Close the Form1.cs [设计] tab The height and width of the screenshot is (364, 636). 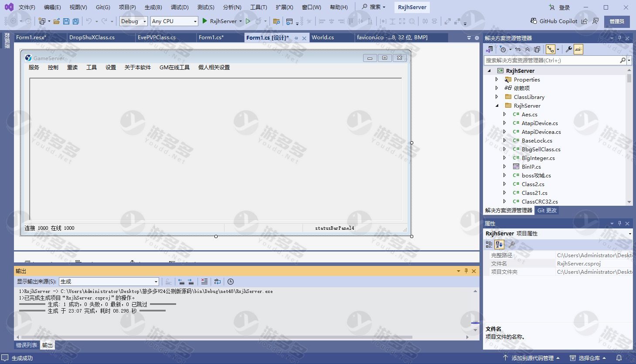304,38
